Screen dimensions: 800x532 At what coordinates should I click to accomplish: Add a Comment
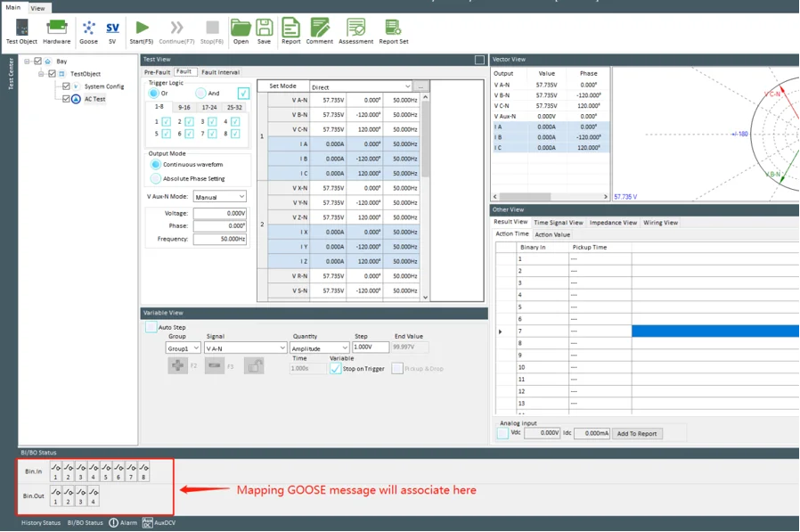tap(320, 32)
